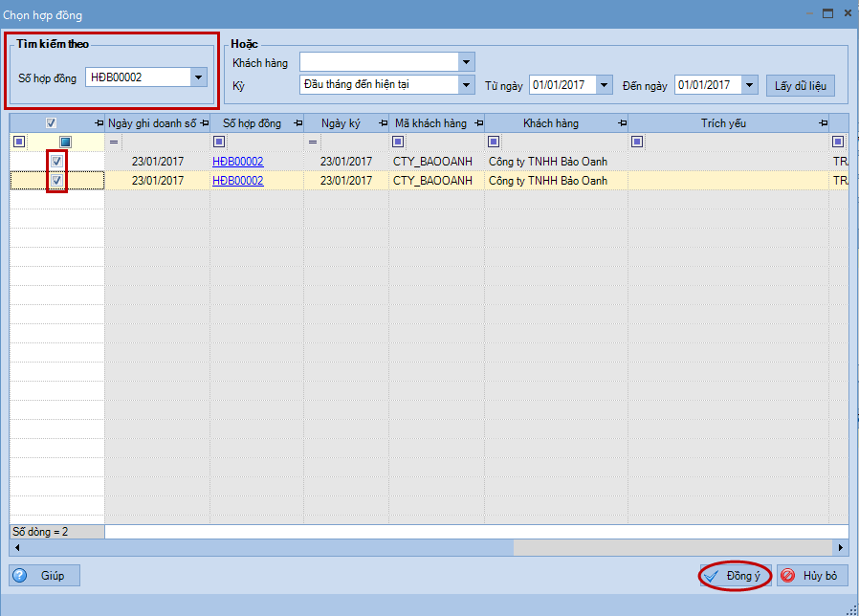
Task: Expand the Số hợp đồng dropdown
Action: pyautogui.click(x=198, y=77)
